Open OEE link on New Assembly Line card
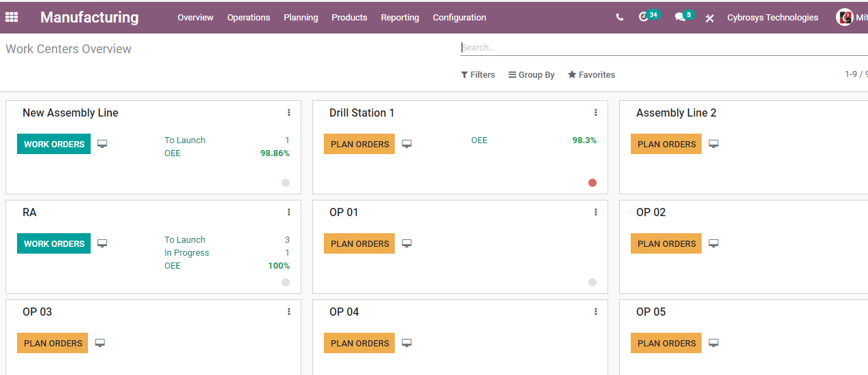This screenshot has height=375, width=868. [x=173, y=153]
